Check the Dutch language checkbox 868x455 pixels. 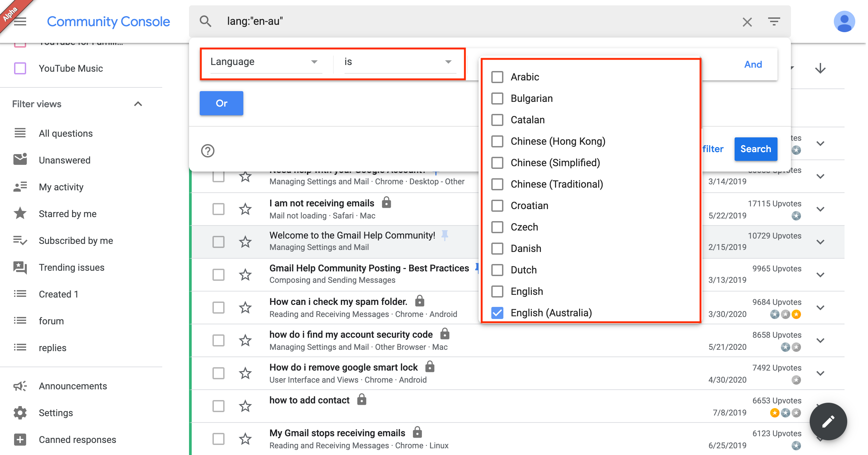(x=497, y=270)
